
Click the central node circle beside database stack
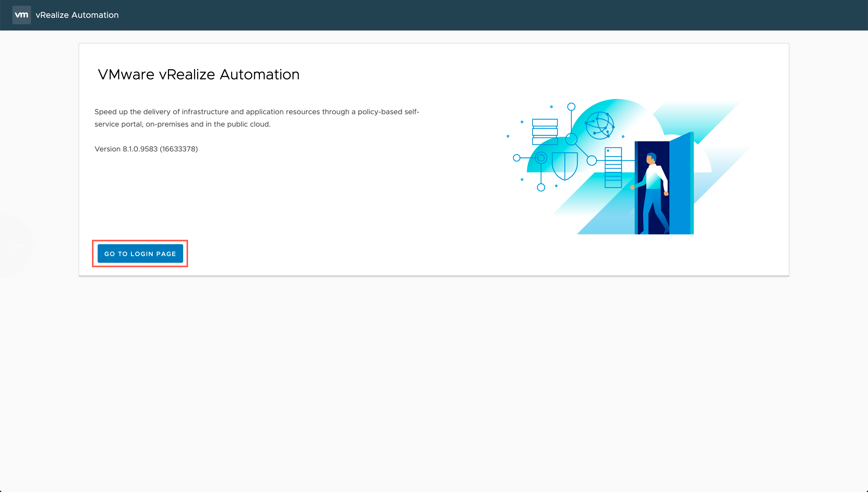point(571,139)
